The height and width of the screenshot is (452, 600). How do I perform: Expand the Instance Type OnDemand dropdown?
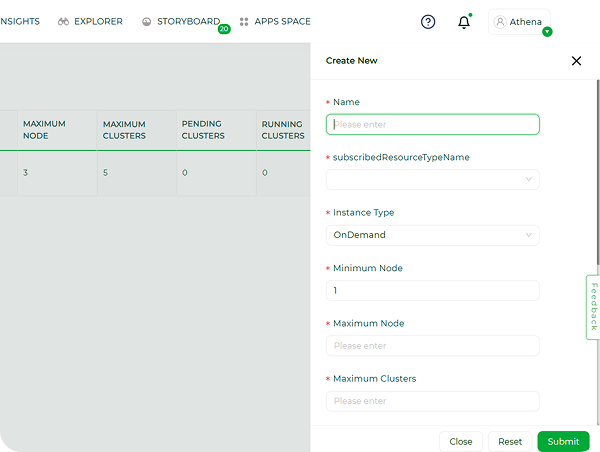433,235
